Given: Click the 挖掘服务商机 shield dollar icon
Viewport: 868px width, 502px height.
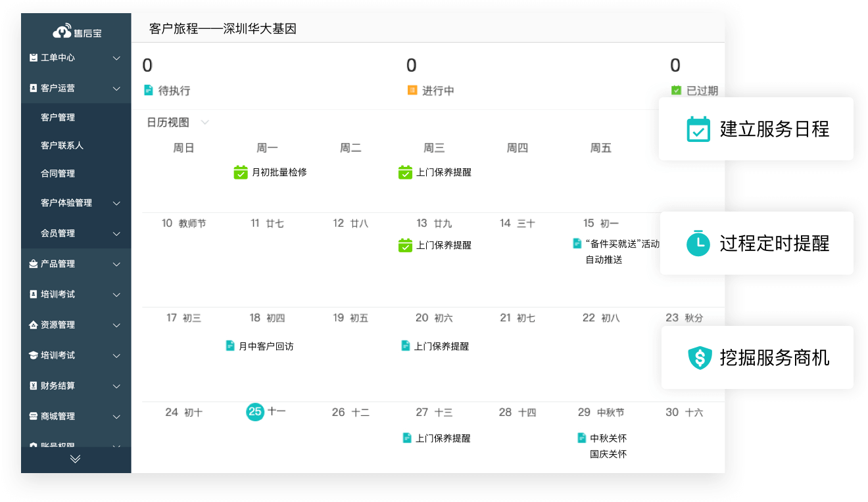Looking at the screenshot, I should pos(700,358).
